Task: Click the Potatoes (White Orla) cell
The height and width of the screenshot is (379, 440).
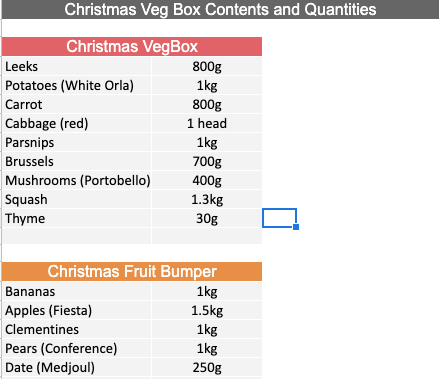Action: pos(77,85)
